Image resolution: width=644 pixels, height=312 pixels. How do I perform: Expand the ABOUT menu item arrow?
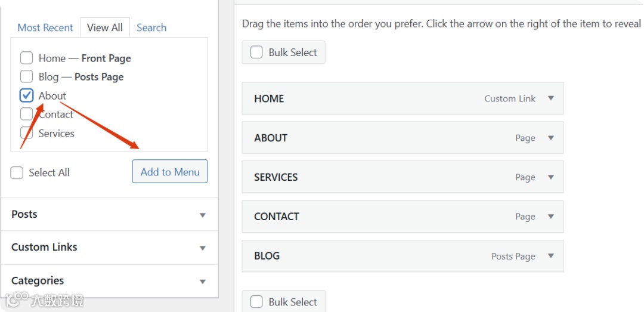tap(550, 138)
